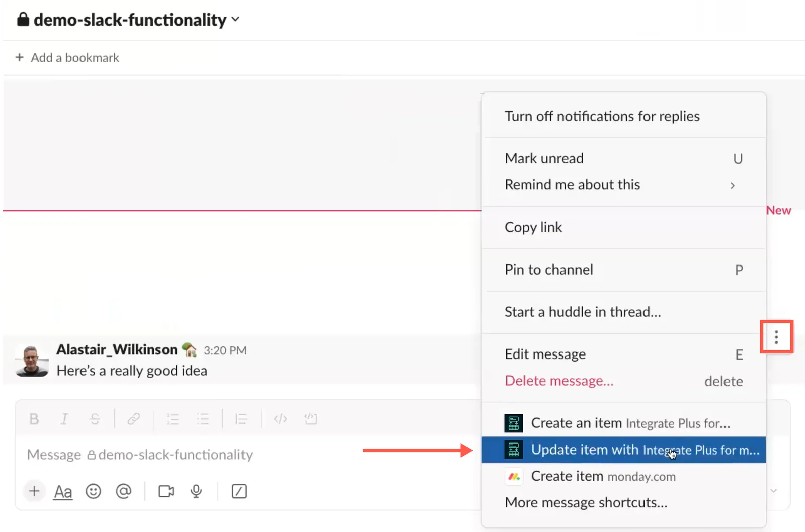Image resolution: width=805 pixels, height=532 pixels.
Task: Open the three-dot more actions button
Action: [x=776, y=337]
